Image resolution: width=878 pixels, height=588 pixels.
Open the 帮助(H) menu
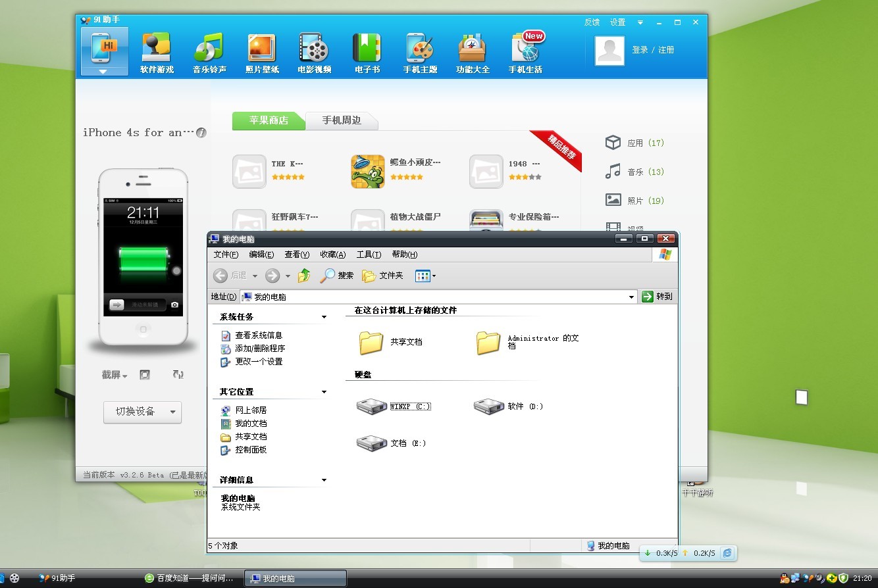point(404,255)
